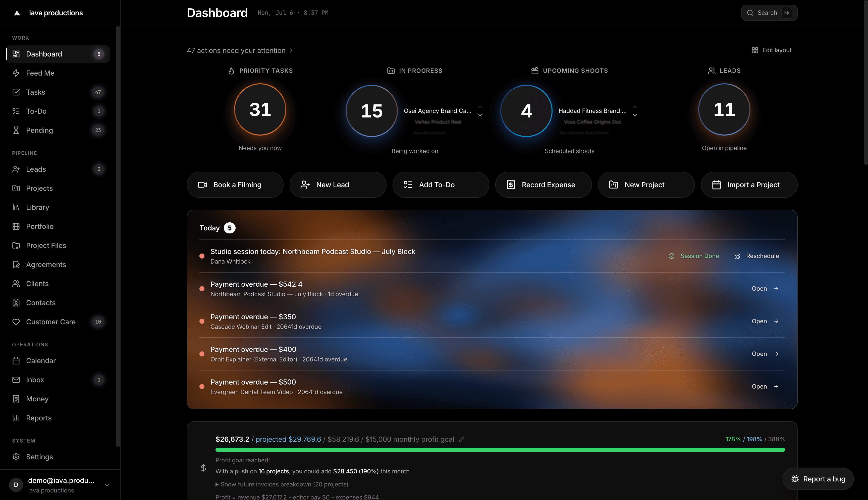Click Import a Project button
Image resolution: width=868 pixels, height=500 pixels.
749,185
